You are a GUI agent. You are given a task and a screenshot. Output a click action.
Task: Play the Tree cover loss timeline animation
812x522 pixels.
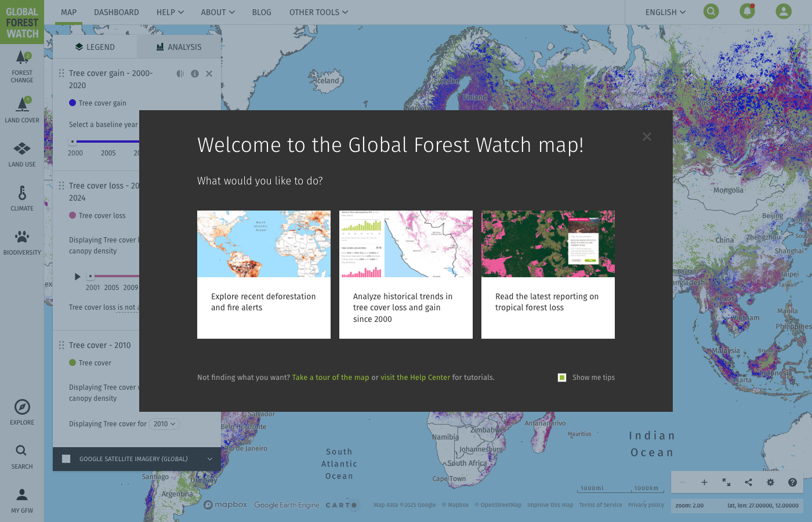coord(77,277)
